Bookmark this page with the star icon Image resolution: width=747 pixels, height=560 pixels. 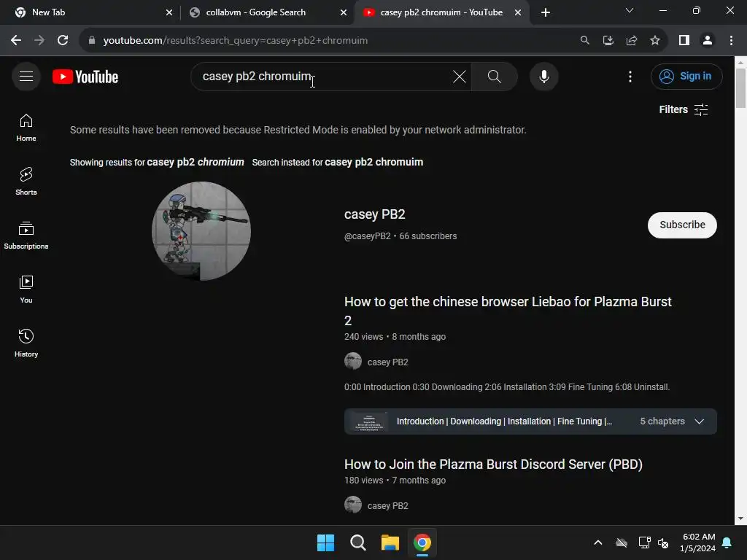655,41
